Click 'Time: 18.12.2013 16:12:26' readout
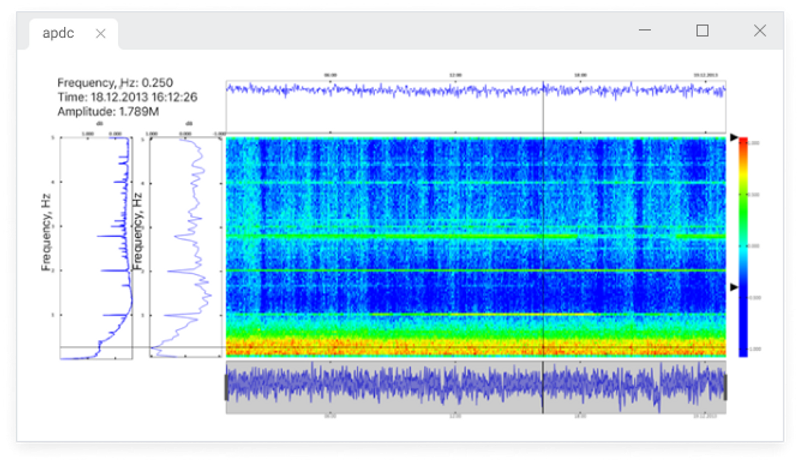The width and height of the screenshot is (799, 462). (x=127, y=97)
